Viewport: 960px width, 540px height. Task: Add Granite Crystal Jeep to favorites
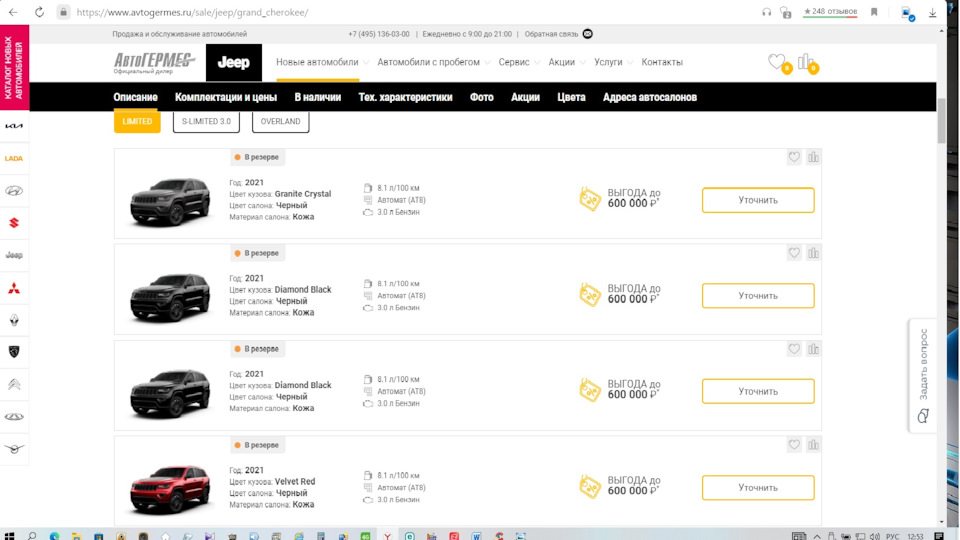click(x=794, y=157)
